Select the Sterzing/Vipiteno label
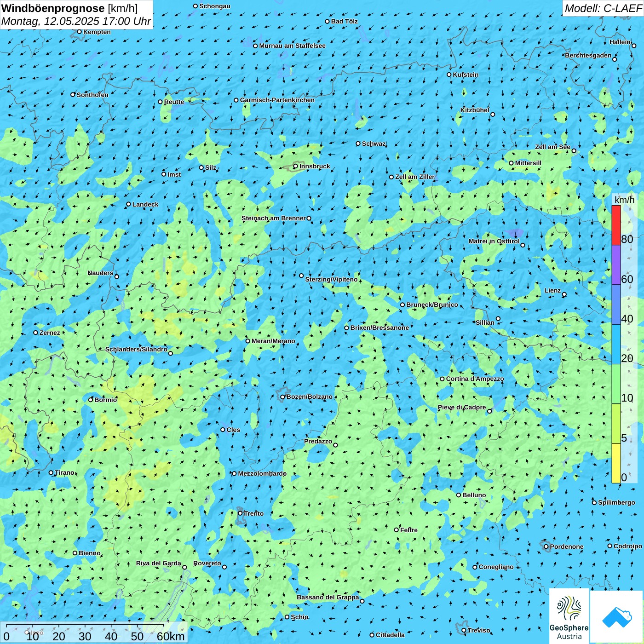644x644 pixels. click(331, 279)
